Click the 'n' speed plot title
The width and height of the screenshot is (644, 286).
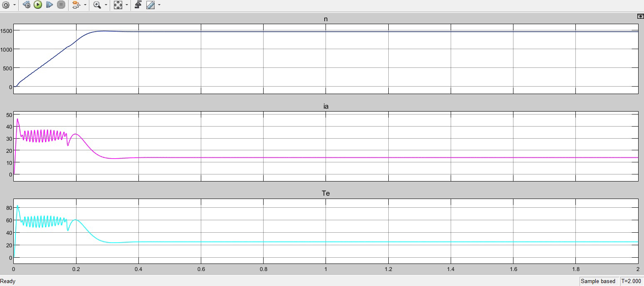pyautogui.click(x=326, y=20)
